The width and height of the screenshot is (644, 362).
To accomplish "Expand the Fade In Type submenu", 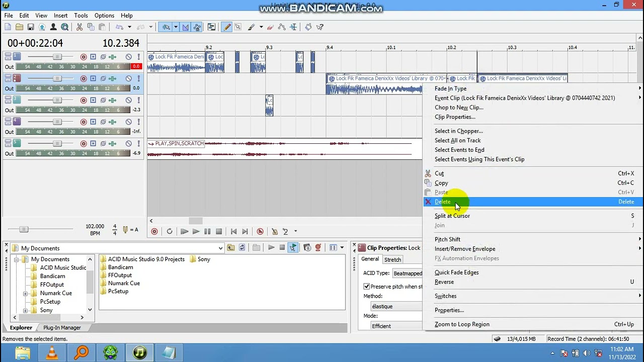I will (x=533, y=88).
